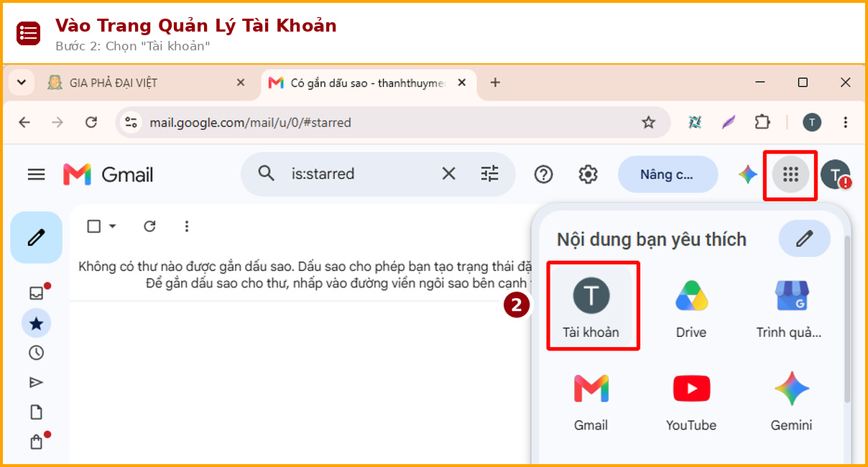Open the tab search dropdown in Chrome
The image size is (868, 467).
point(21,82)
